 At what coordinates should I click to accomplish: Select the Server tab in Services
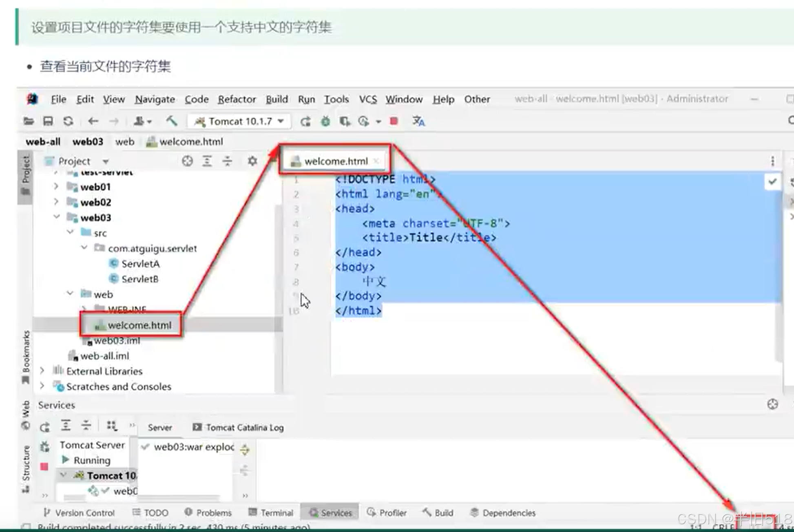point(159,427)
